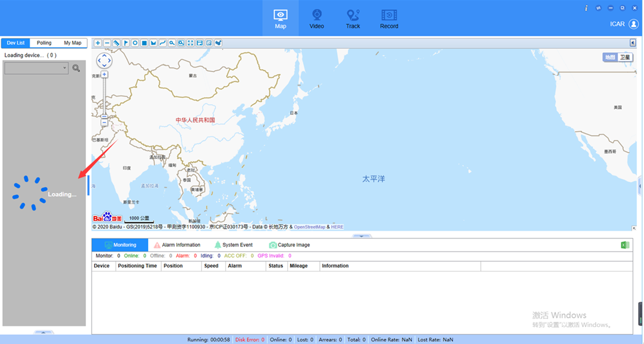
Task: Open the HERE attribution link
Action: [x=337, y=227]
